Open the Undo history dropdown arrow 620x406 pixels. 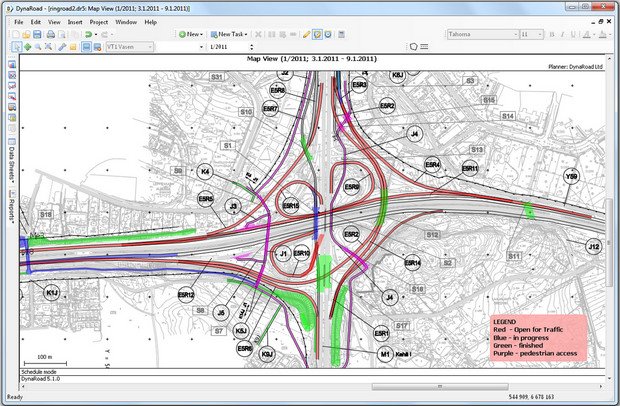pos(96,34)
